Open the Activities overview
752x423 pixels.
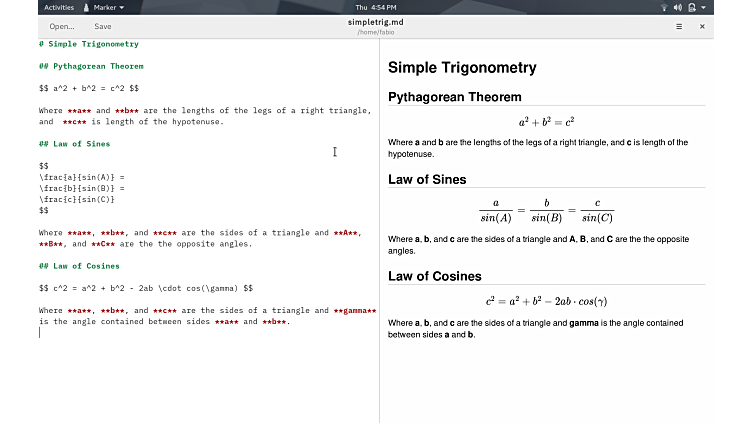[x=59, y=7]
